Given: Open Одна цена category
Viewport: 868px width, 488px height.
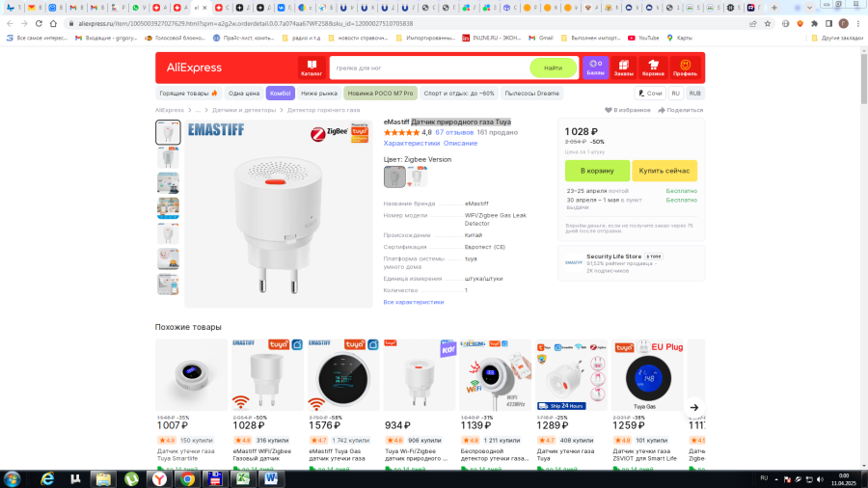Looking at the screenshot, I should coord(244,94).
